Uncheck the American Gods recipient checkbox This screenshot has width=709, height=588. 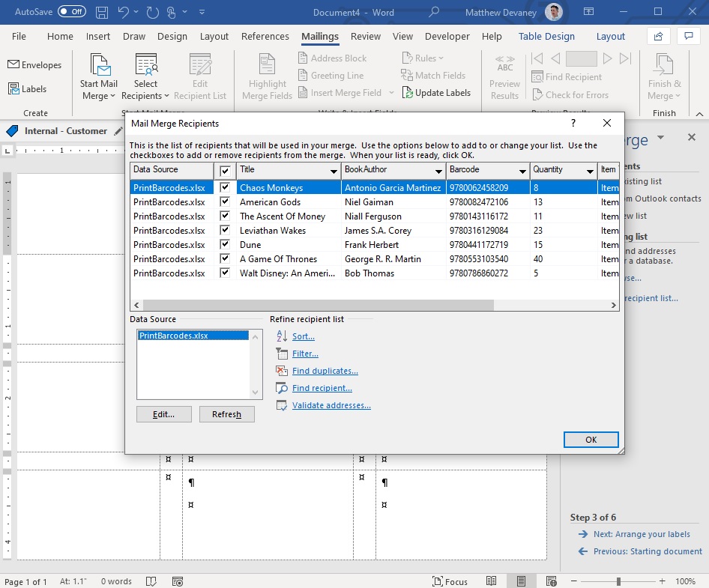tap(225, 201)
